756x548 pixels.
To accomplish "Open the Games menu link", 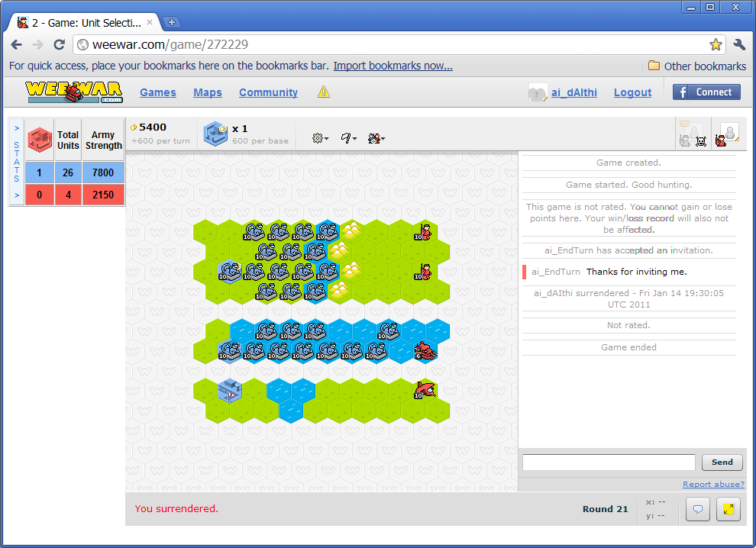I will 158,92.
